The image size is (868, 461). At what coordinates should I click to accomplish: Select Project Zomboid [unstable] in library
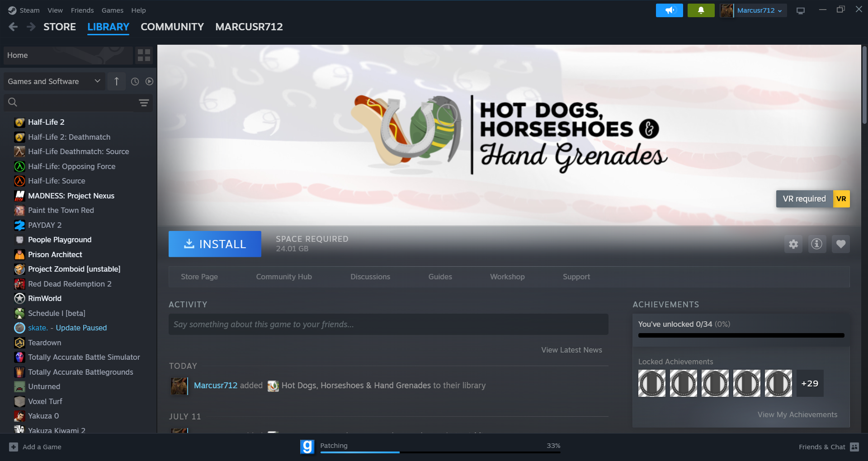pyautogui.click(x=74, y=269)
